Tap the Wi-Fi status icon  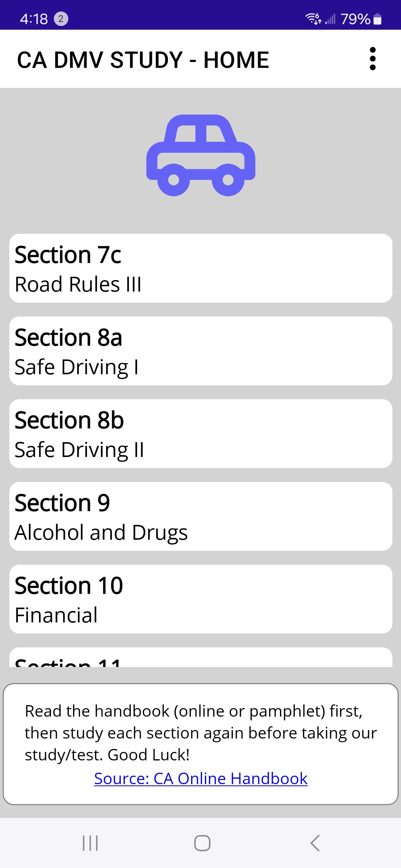(313, 19)
